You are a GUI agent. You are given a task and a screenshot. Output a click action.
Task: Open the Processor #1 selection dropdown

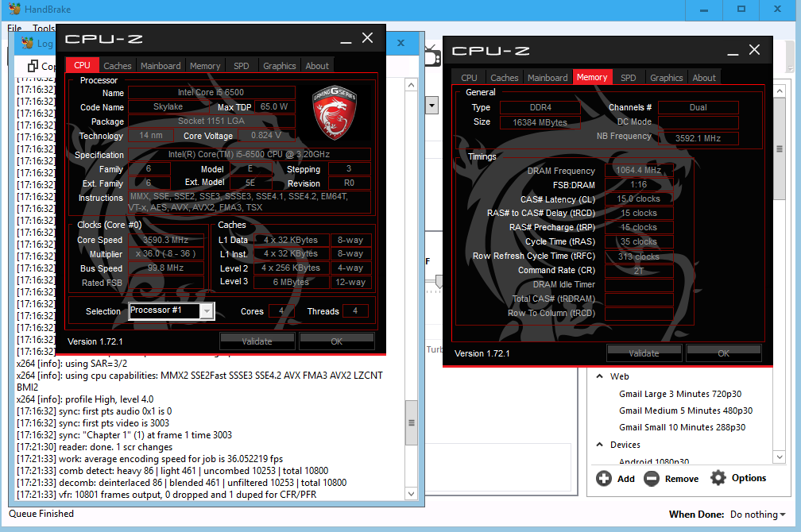(207, 311)
